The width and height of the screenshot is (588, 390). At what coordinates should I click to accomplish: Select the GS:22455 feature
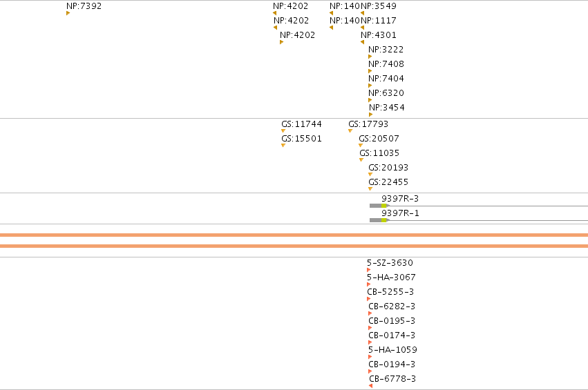[x=388, y=182]
